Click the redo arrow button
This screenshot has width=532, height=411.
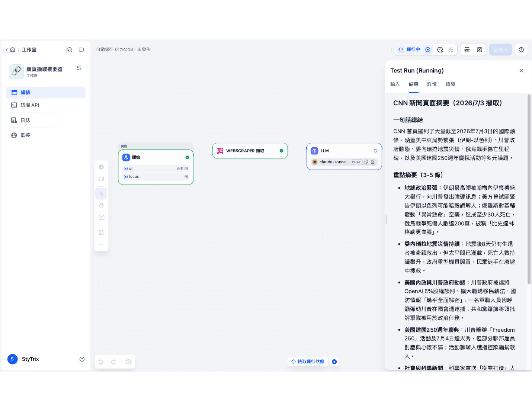coord(113,362)
